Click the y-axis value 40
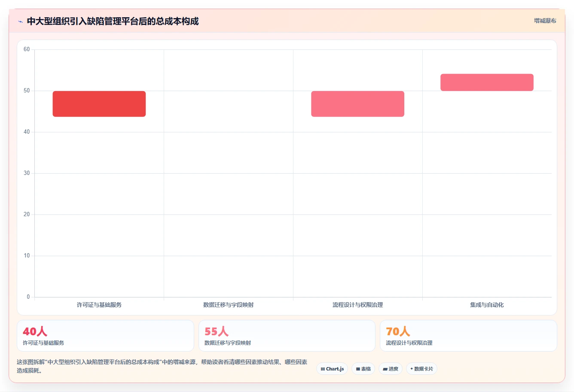 click(27, 132)
